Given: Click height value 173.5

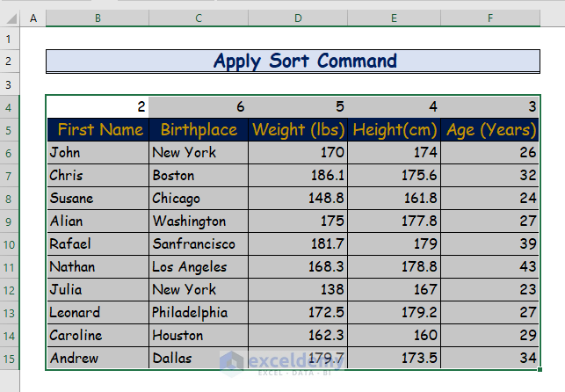Looking at the screenshot, I should pos(394,359).
